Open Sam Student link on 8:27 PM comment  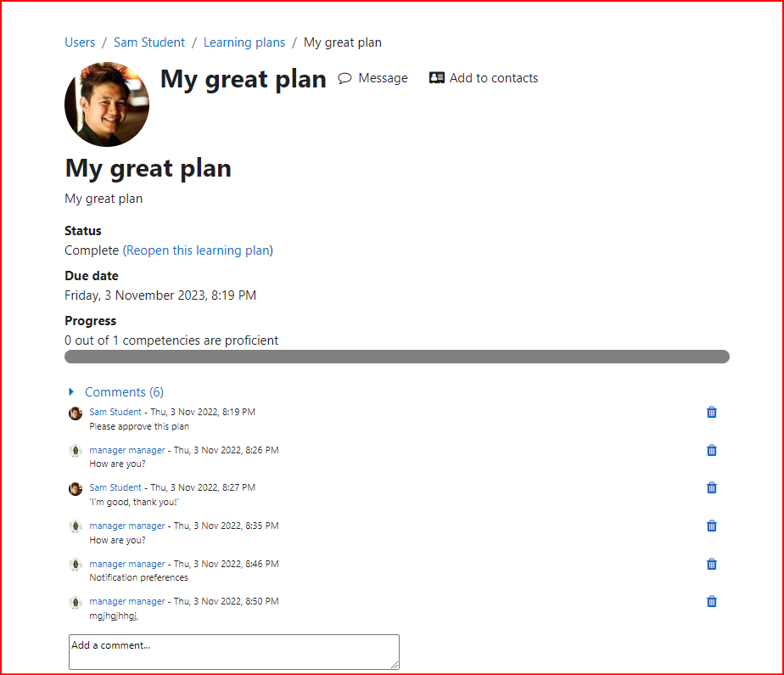pos(115,487)
